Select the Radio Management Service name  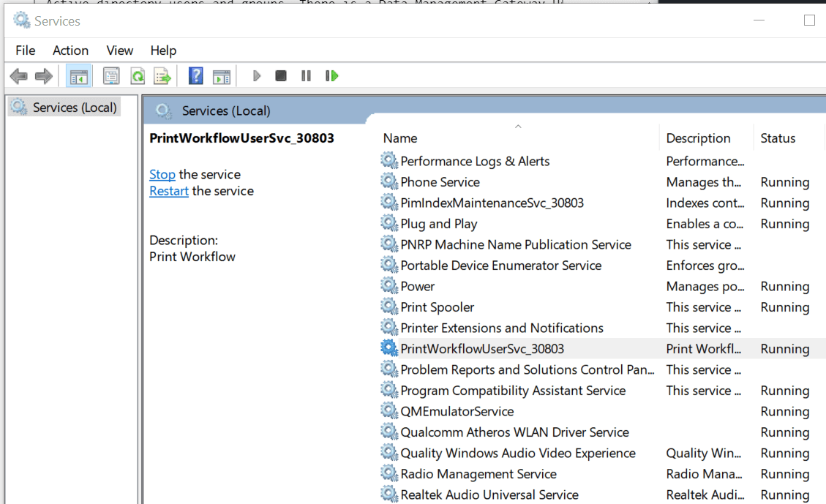[478, 474]
